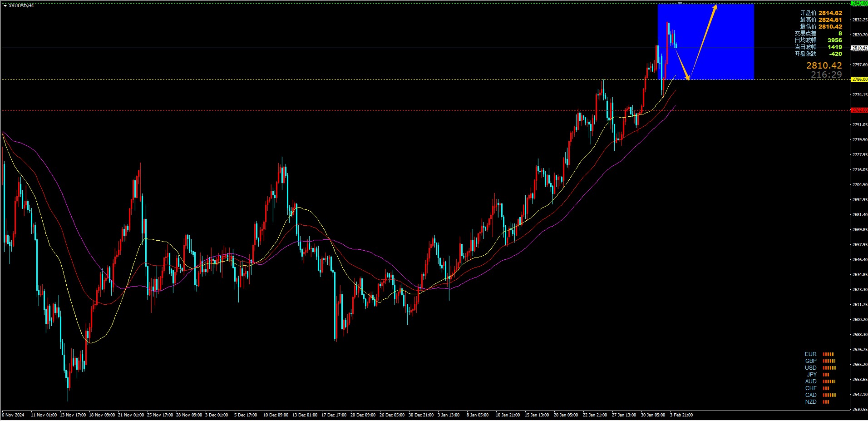Open the triangle menu beside XAUUSD,H4
Viewport: 868px width, 421px height.
click(5, 6)
